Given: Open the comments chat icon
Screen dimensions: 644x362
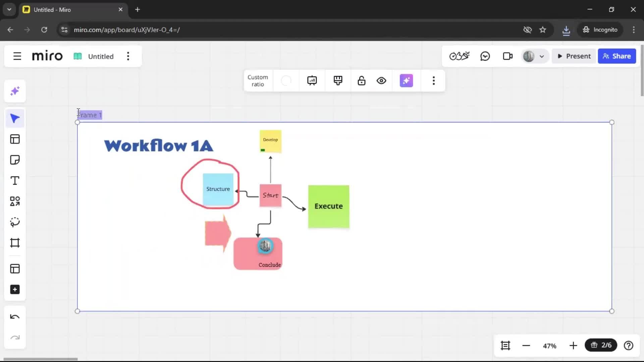Looking at the screenshot, I should click(485, 56).
